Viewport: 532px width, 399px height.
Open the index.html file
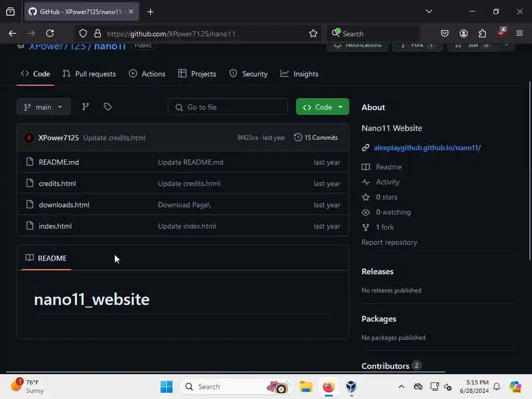click(55, 226)
